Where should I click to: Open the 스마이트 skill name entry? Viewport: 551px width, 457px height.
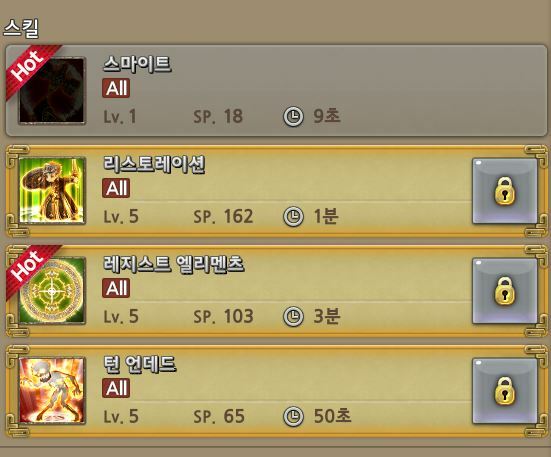137,64
